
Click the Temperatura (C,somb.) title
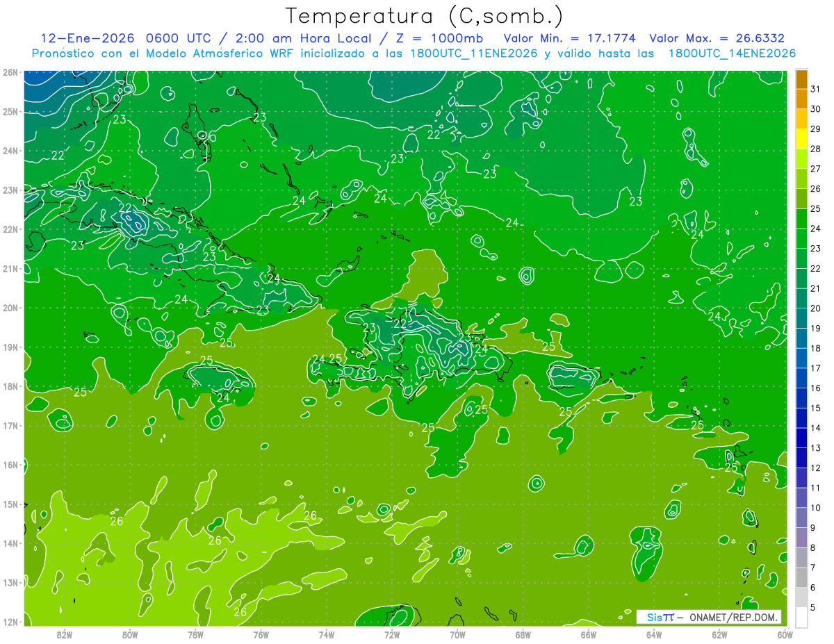(425, 17)
